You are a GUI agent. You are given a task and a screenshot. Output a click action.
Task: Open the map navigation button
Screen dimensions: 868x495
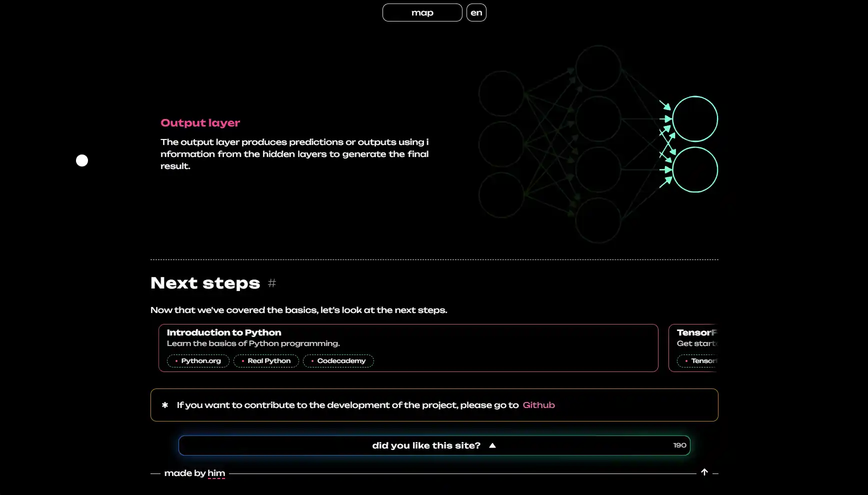coord(422,12)
